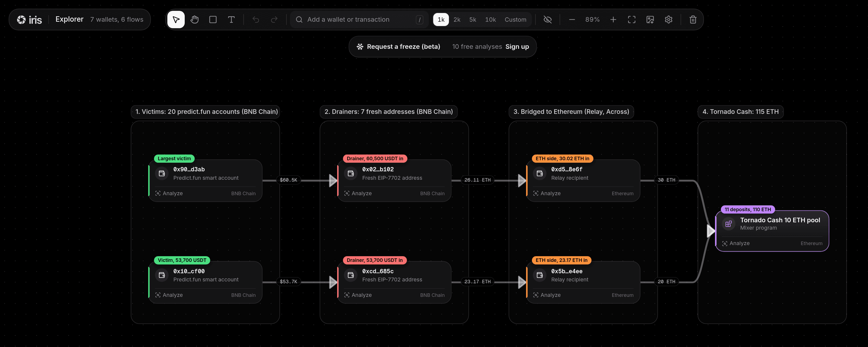Select the 10k threshold option

[x=490, y=20]
